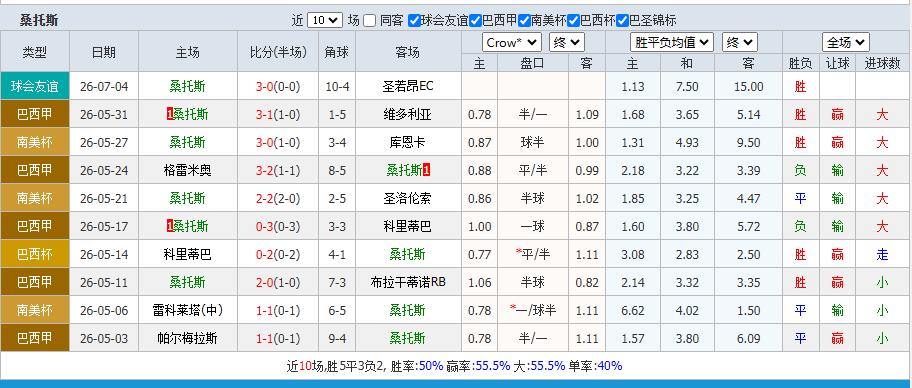The width and height of the screenshot is (912, 388).
Task: Open 雷科莱塔(中) team link
Action: pos(187,310)
